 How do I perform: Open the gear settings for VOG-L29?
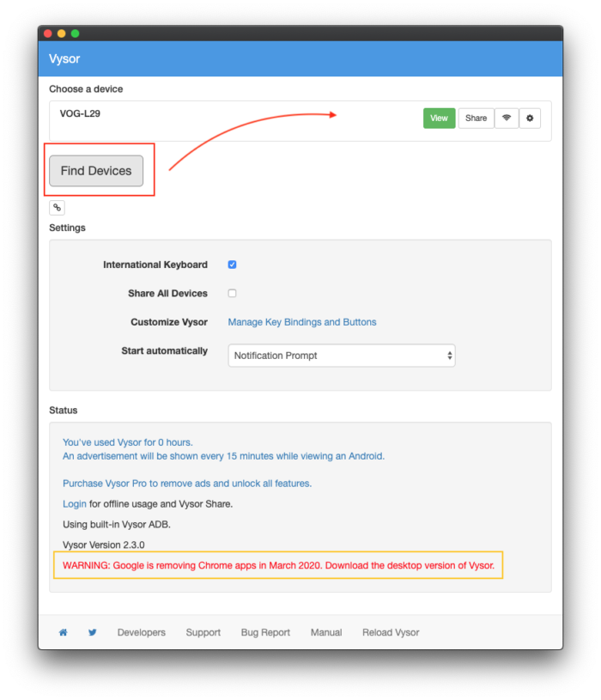pyautogui.click(x=530, y=119)
